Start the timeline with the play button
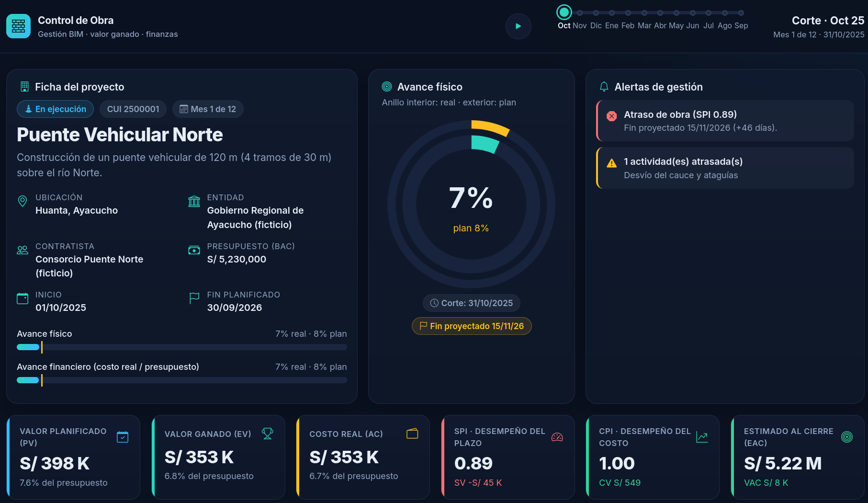The height and width of the screenshot is (503, 868). (518, 26)
